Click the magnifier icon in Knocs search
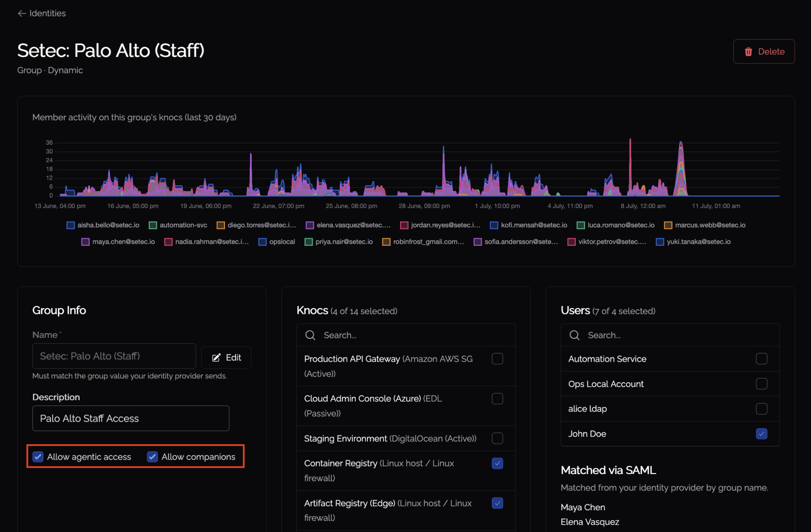This screenshot has width=811, height=532. tap(310, 335)
